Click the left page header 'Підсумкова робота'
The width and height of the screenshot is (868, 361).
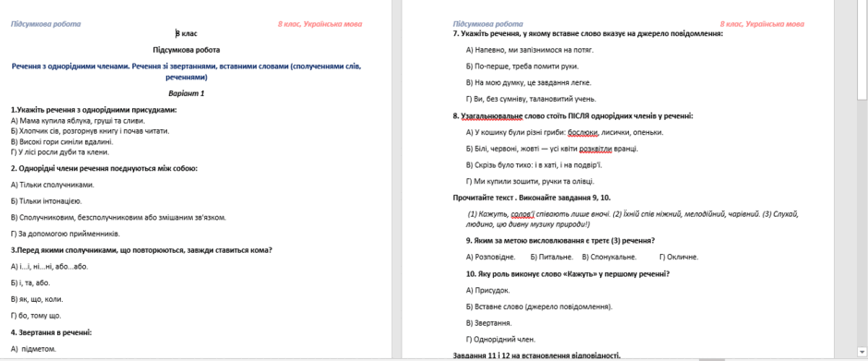[x=46, y=24]
